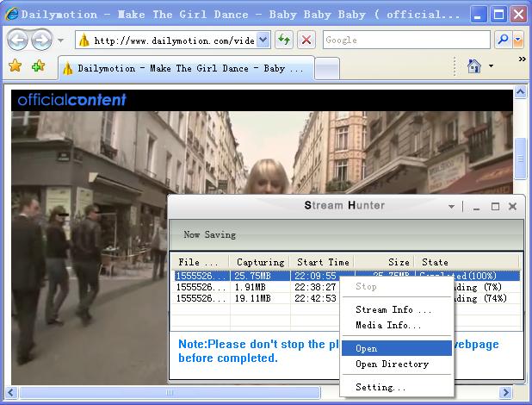Open Stream Hunter title bar menu arrow
Viewport: 532px width, 405px height.
click(x=451, y=207)
